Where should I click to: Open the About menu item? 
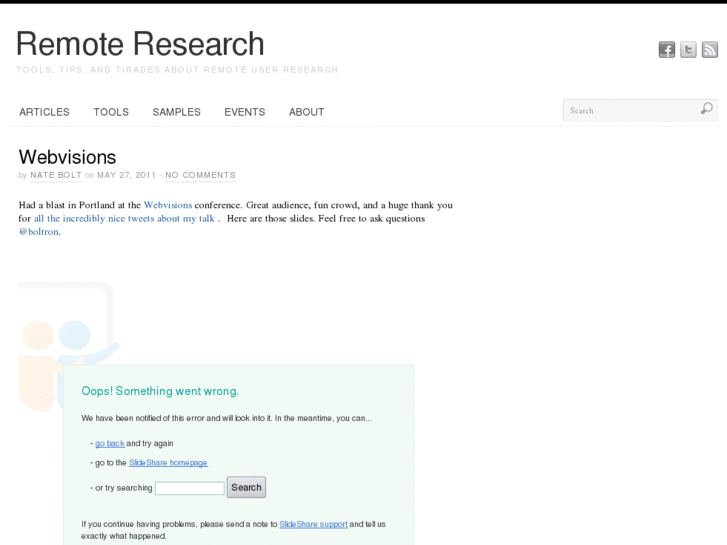point(306,112)
